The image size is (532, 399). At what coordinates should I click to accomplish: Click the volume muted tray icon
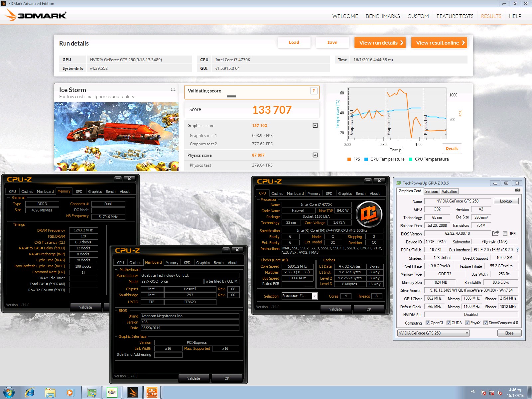coord(499,393)
